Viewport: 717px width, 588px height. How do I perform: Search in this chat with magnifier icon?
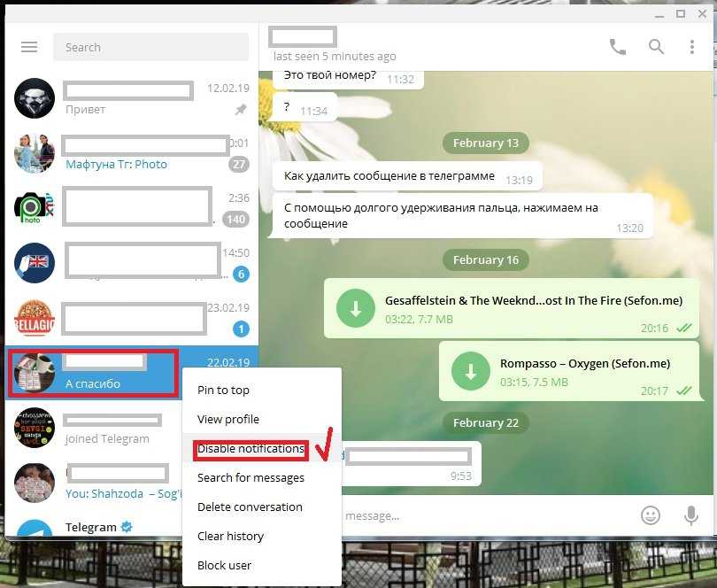point(656,47)
